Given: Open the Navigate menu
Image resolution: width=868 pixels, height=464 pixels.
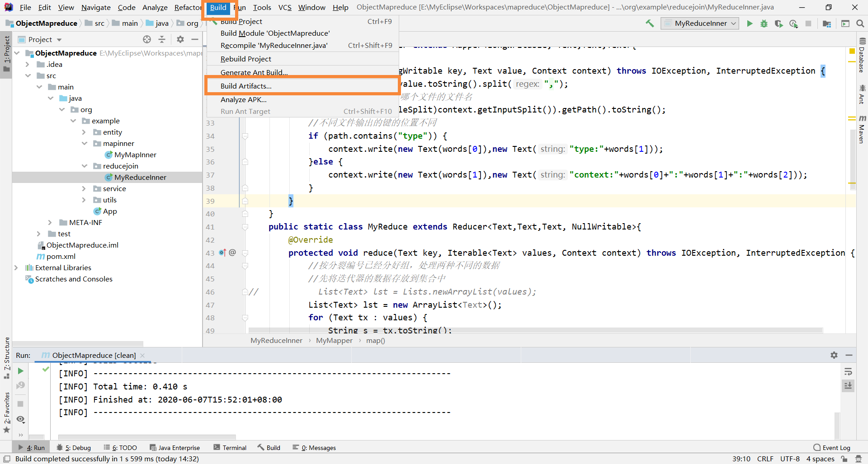Looking at the screenshot, I should 96,7.
